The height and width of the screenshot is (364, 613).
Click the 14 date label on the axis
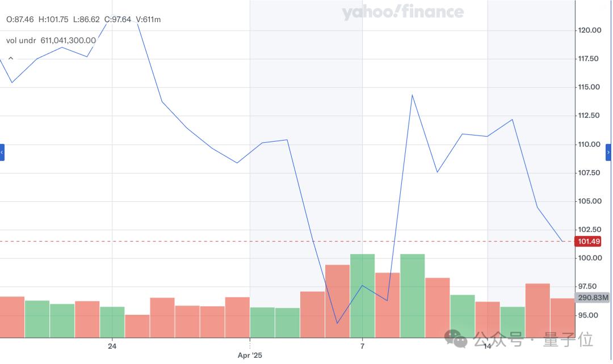[487, 345]
